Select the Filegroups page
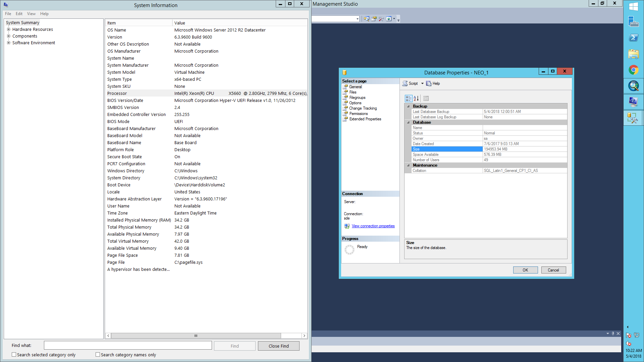 click(357, 98)
